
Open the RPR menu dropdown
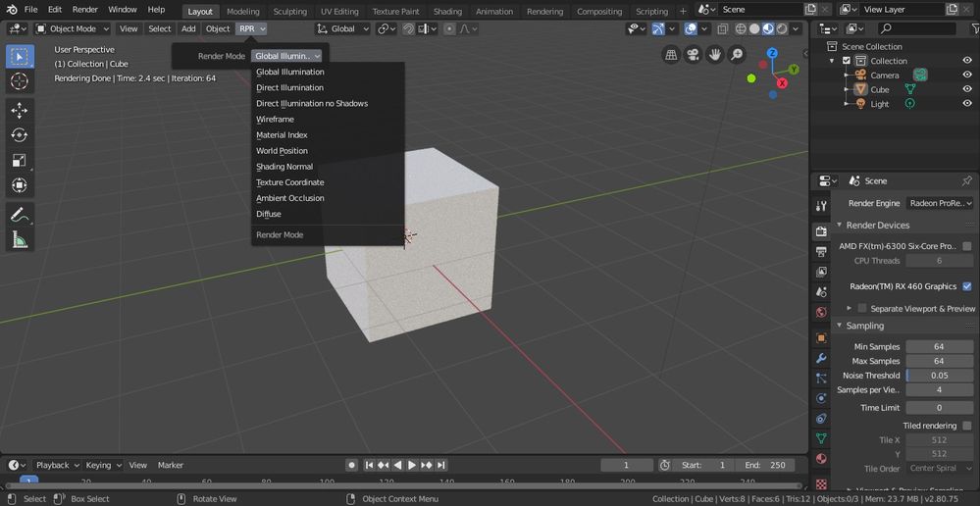[x=252, y=28]
